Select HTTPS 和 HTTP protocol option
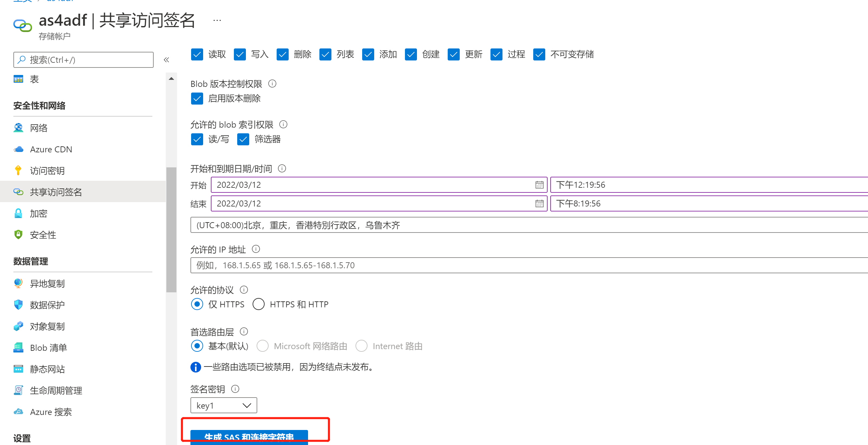This screenshot has width=868, height=445. coord(259,304)
